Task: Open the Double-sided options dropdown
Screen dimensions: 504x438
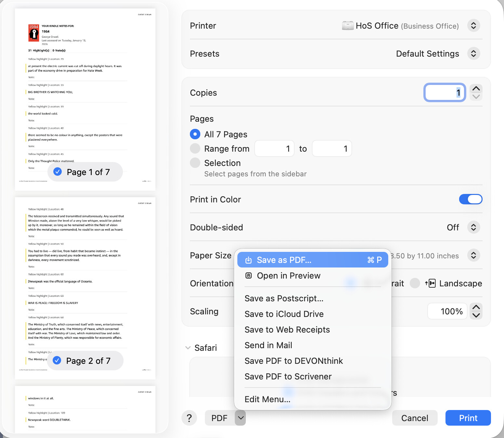Action: pos(473,227)
